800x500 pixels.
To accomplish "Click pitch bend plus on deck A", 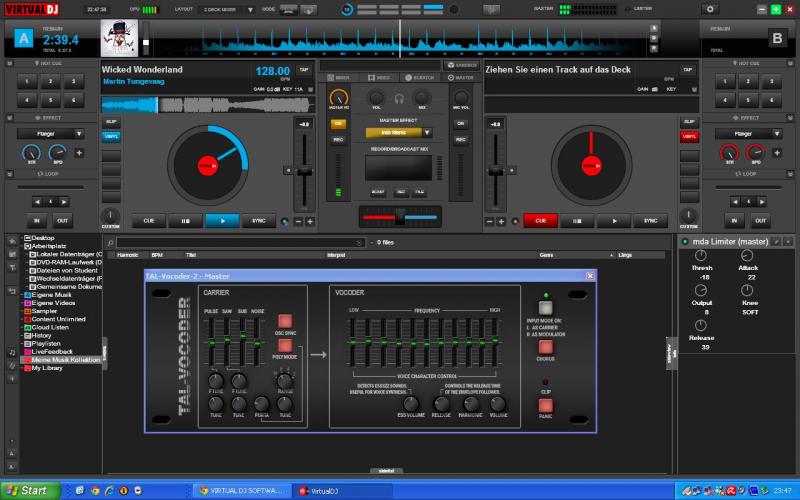I will [310, 221].
